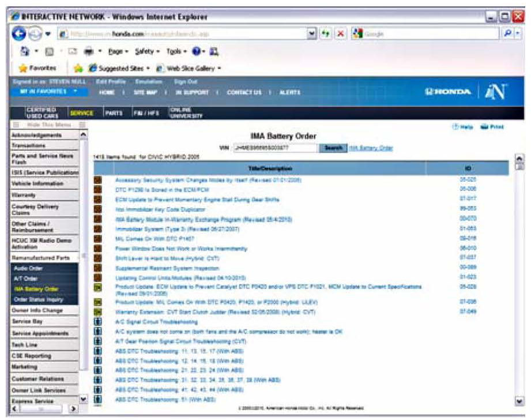531x420 pixels.
Task: Select the Online University tab
Action: [186, 114]
